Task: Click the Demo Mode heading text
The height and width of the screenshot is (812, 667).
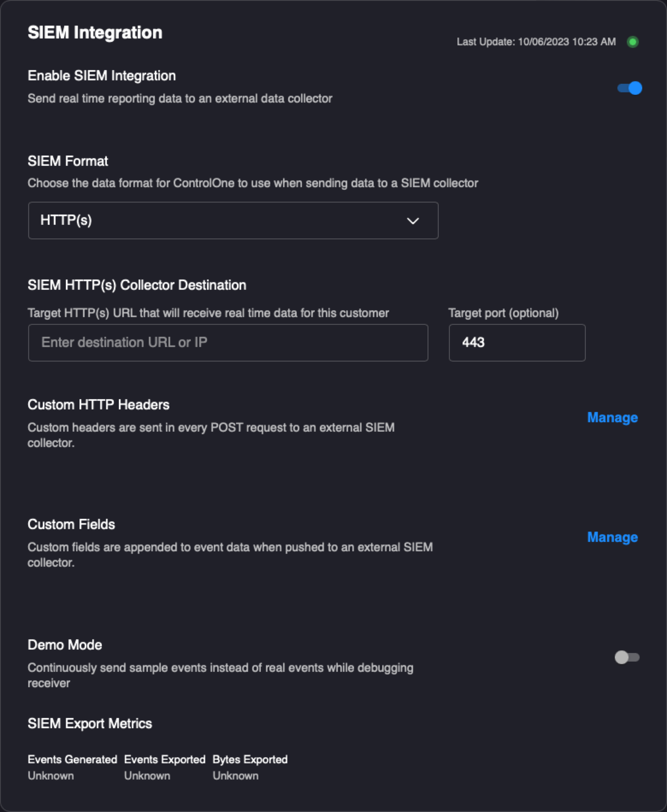Action: point(65,645)
